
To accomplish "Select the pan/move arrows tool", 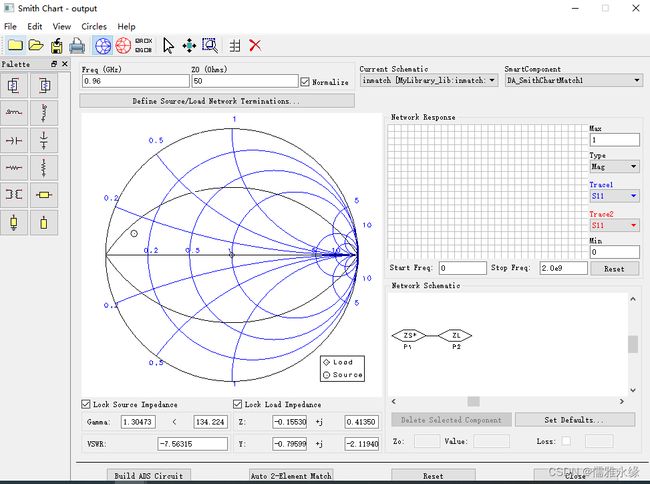I will point(189,46).
